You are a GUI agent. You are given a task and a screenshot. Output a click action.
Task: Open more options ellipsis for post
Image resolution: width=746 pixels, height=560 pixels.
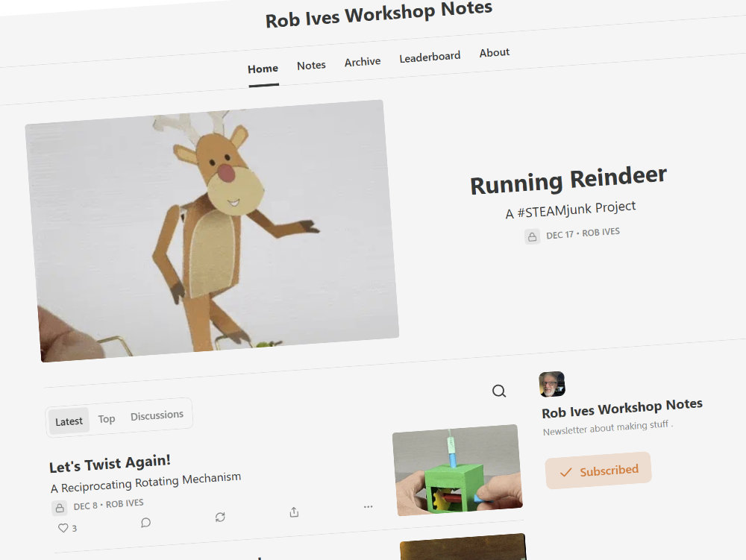click(x=368, y=507)
